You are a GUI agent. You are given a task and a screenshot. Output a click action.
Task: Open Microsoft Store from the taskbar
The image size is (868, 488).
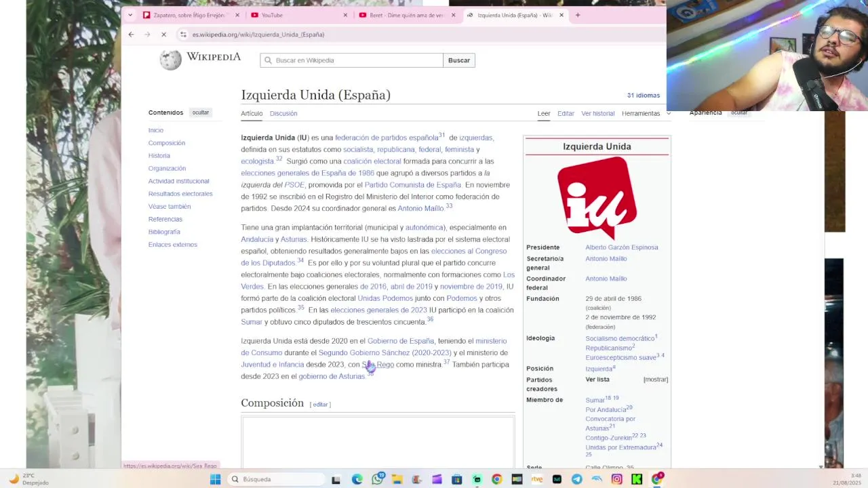pos(456,479)
